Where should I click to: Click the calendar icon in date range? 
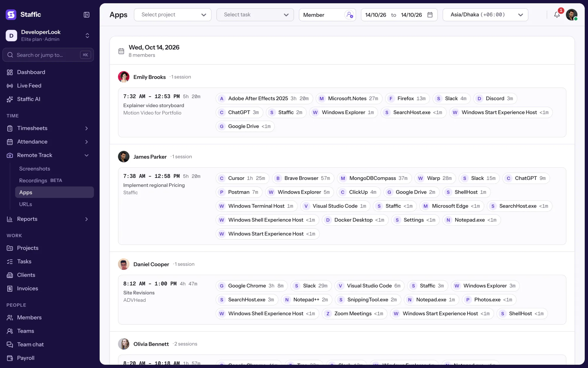(x=430, y=15)
